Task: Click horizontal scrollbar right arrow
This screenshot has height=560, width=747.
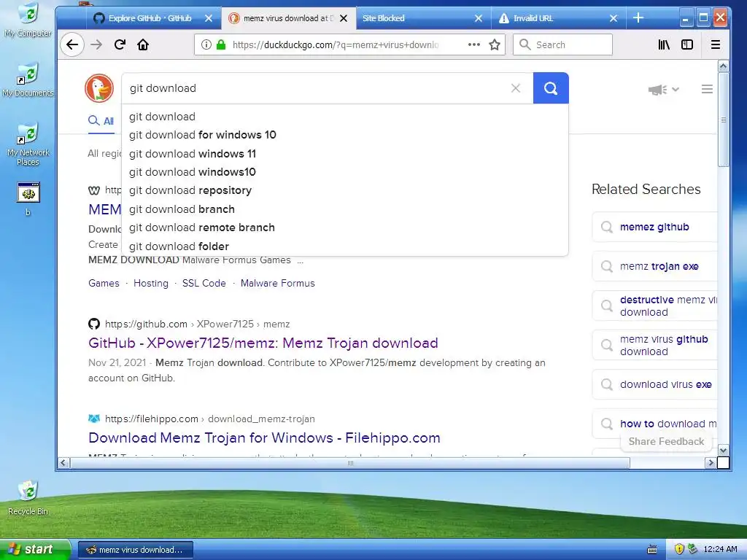Action: pyautogui.click(x=711, y=462)
